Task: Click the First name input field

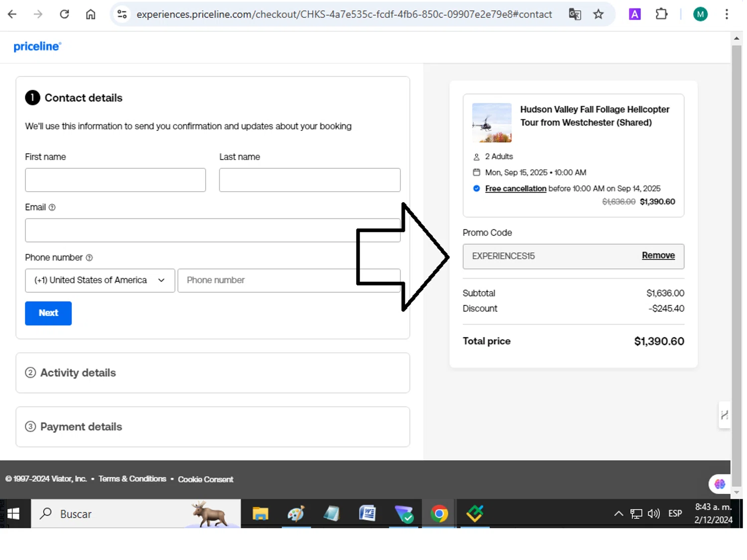Action: pos(116,180)
